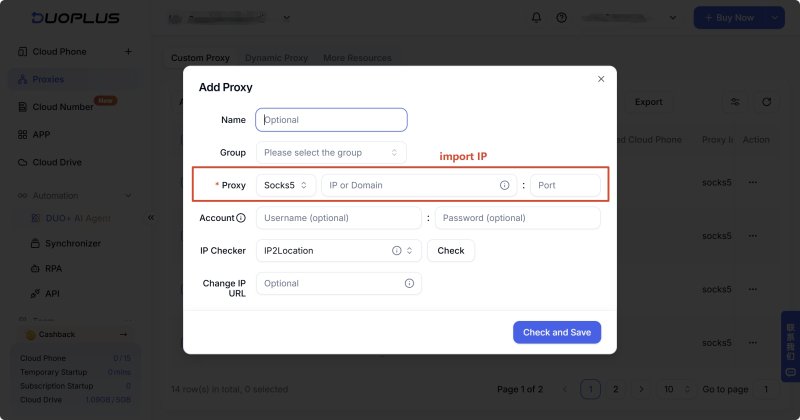The width and height of the screenshot is (800, 420).
Task: Click the Check and Save button
Action: (557, 332)
